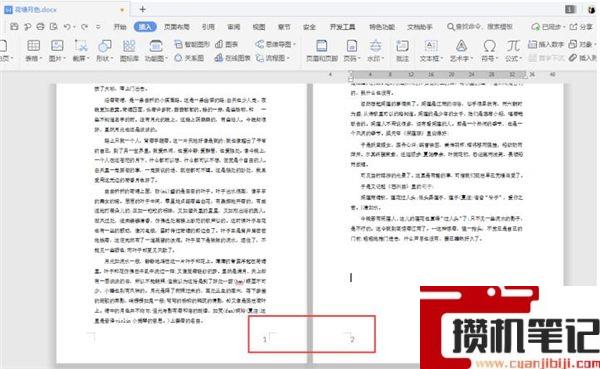This screenshot has height=369, width=600.
Task: Open the 已同步 cloud sync dropdown
Action: (549, 27)
